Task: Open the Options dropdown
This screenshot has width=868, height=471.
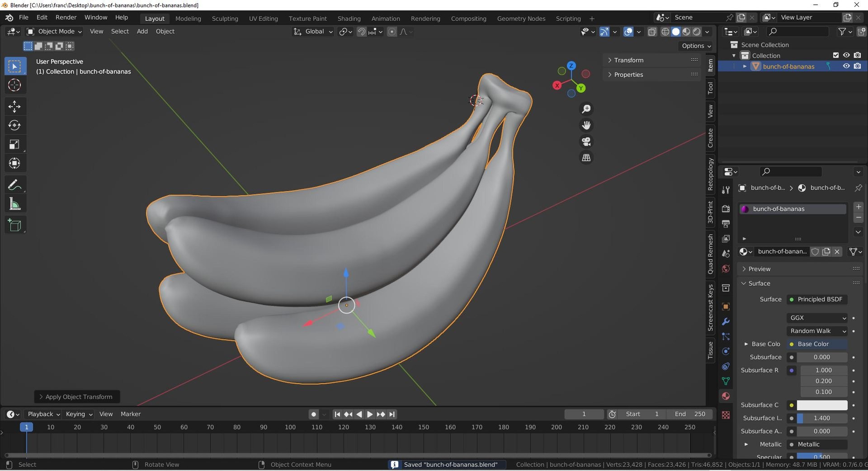Action: (696, 46)
